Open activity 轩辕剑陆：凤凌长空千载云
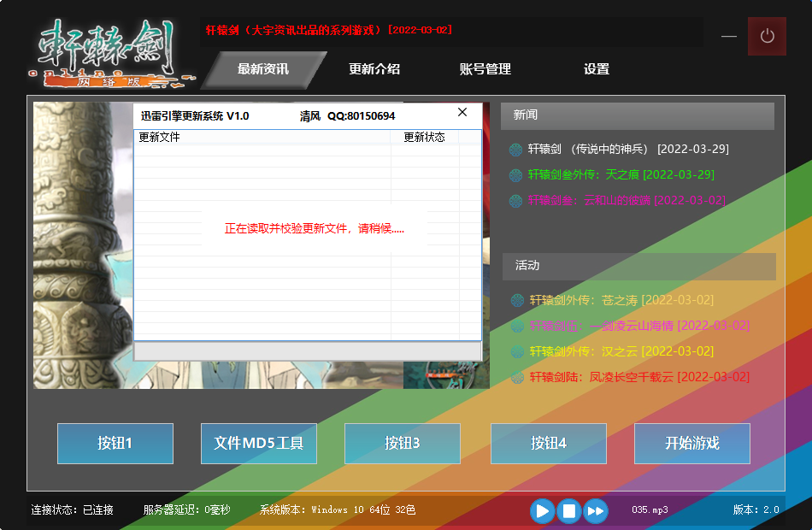This screenshot has height=530, width=812. point(639,377)
